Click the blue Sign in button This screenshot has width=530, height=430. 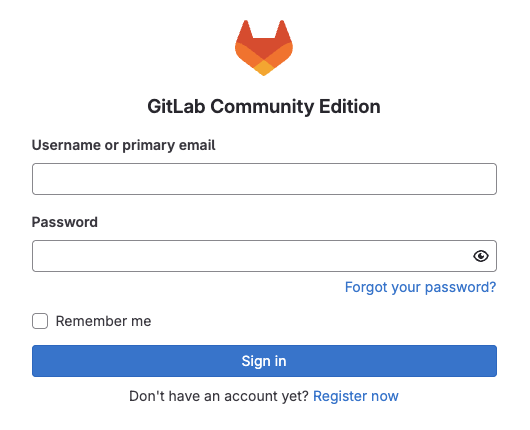point(264,361)
